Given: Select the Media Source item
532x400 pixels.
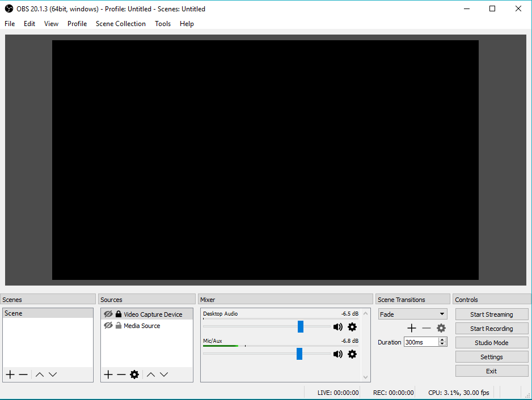Looking at the screenshot, I should (x=147, y=325).
